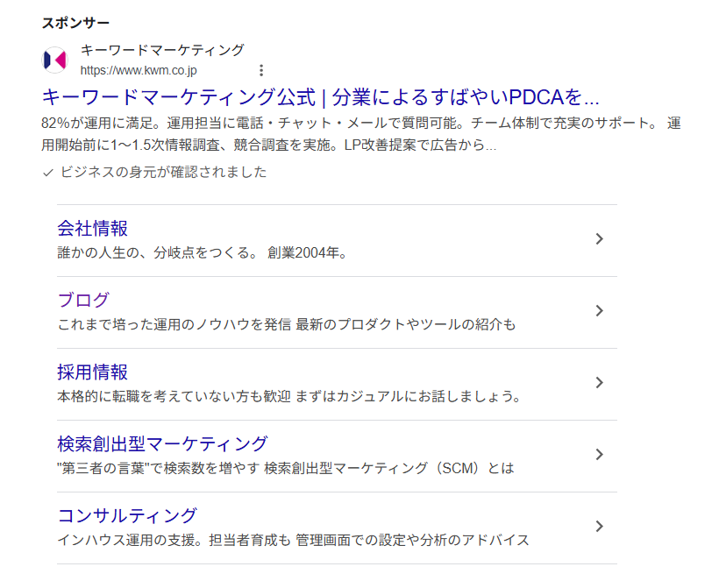Open the 検索創出型マーケティング sitelink
The height and width of the screenshot is (588, 726).
tap(162, 443)
